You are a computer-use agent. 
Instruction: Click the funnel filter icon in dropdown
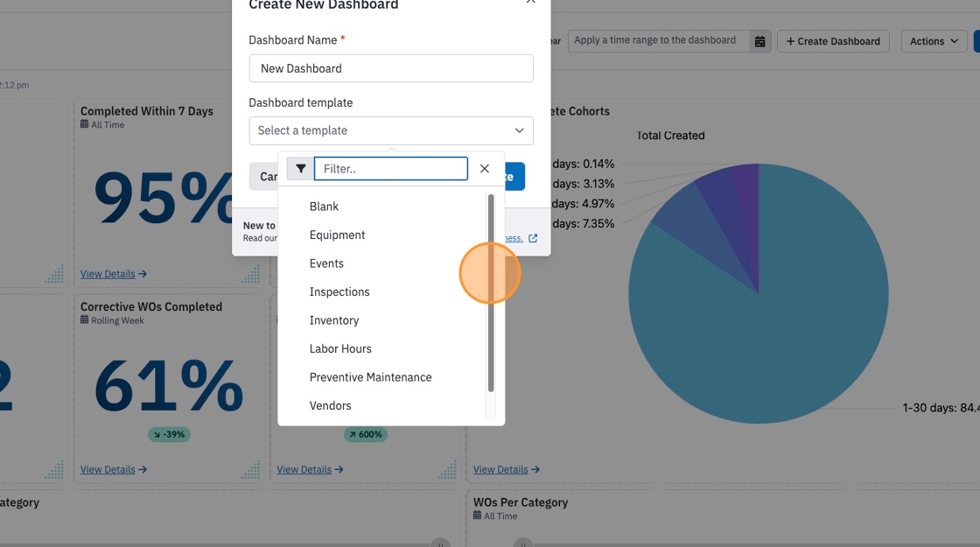(x=301, y=169)
